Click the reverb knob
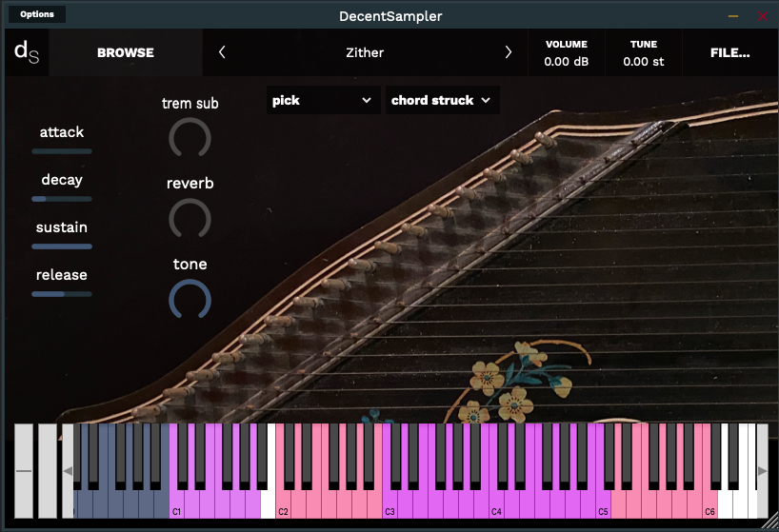The width and height of the screenshot is (779, 532). point(190,219)
